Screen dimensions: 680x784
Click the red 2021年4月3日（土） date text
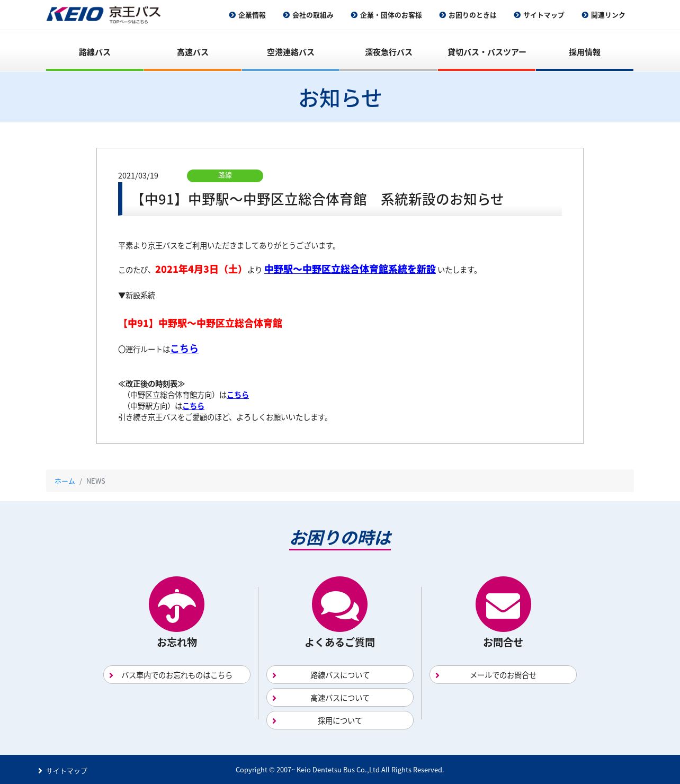click(200, 269)
